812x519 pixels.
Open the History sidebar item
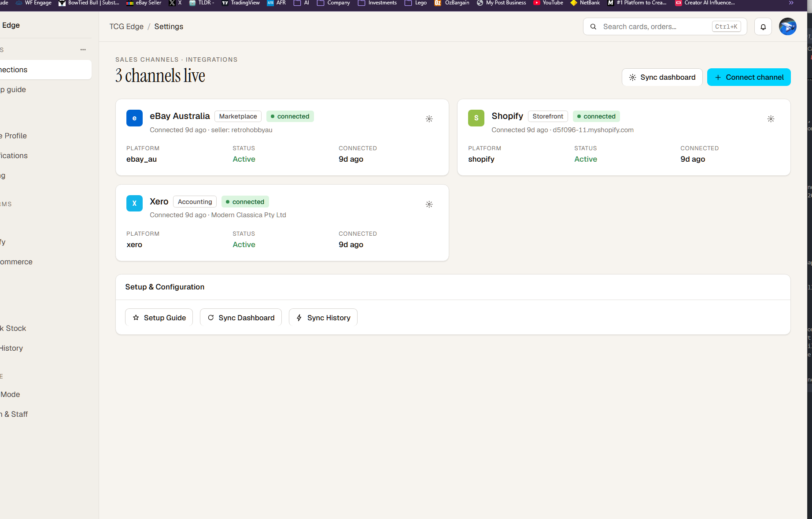46,348
